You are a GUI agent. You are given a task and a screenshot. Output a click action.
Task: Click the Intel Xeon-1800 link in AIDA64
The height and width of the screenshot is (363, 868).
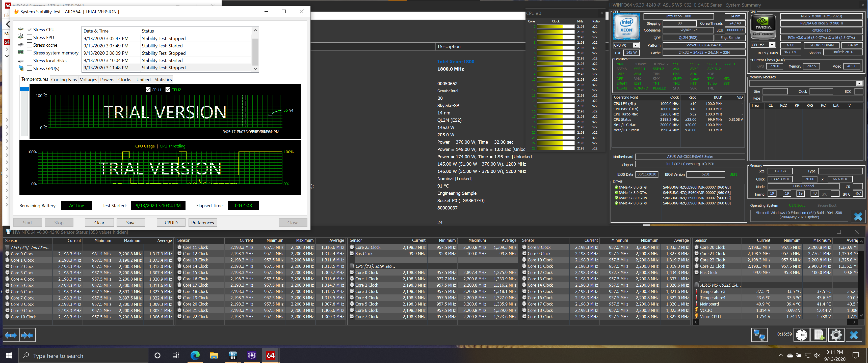point(456,62)
